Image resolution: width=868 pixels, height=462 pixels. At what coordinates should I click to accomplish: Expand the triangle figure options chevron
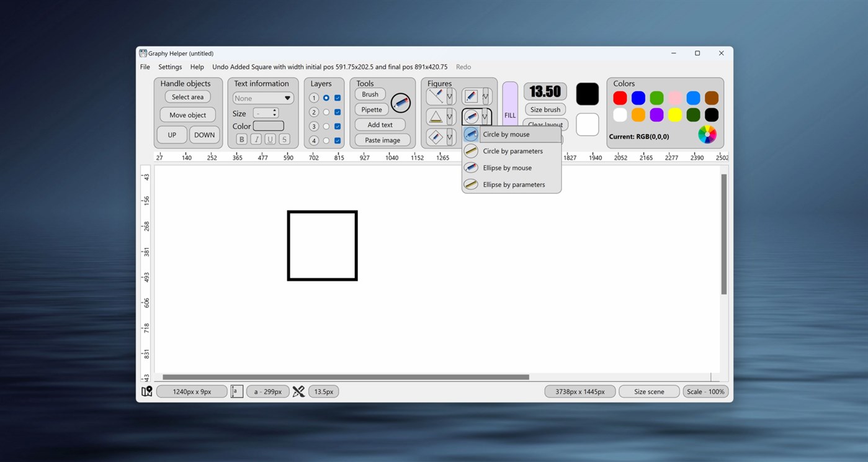click(x=448, y=116)
